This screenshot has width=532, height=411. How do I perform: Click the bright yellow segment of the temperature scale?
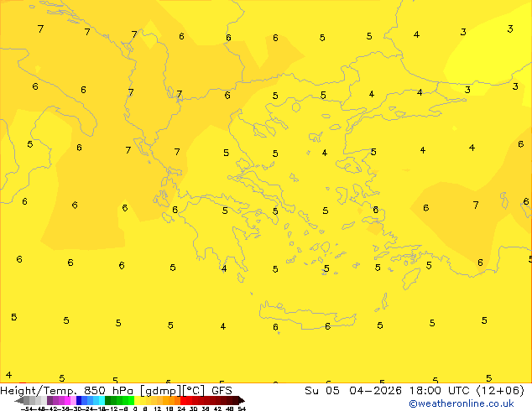click(x=137, y=400)
